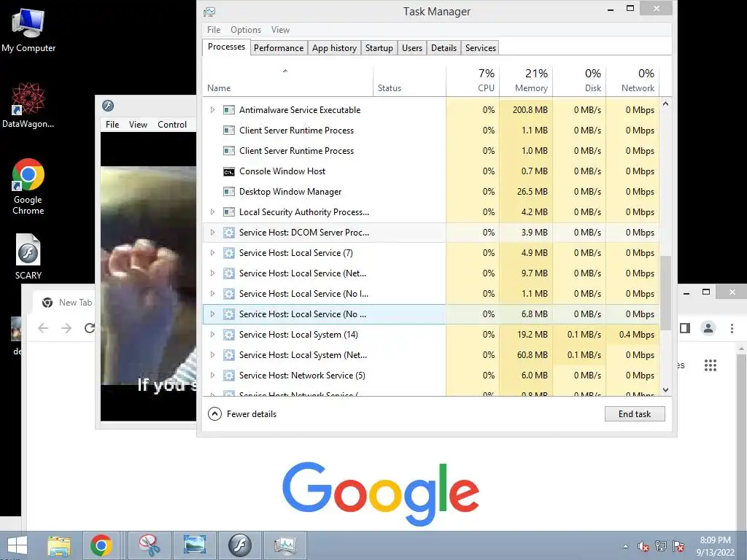The width and height of the screenshot is (747, 560).
Task: Expand Antimalware Service Executable row
Action: pos(212,110)
